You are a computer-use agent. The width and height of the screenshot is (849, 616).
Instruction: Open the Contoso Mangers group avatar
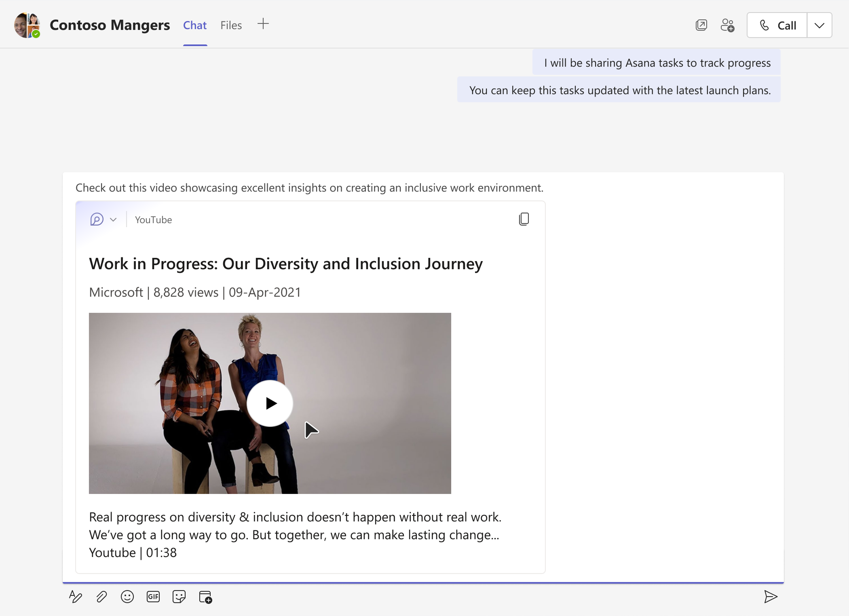point(27,25)
